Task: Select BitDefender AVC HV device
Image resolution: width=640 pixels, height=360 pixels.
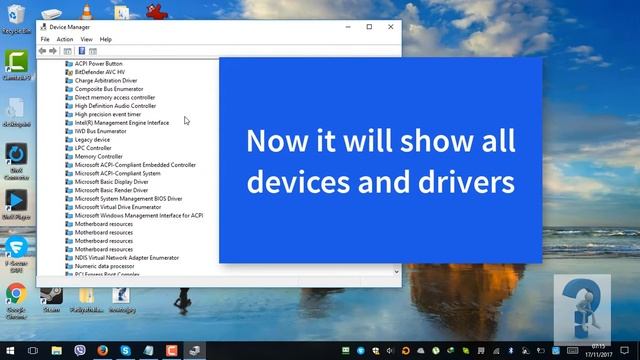Action: tap(100, 72)
